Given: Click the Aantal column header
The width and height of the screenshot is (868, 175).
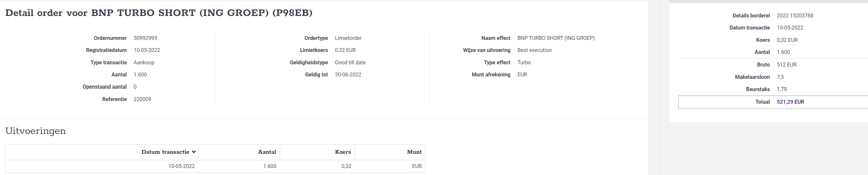Looking at the screenshot, I should [267, 152].
